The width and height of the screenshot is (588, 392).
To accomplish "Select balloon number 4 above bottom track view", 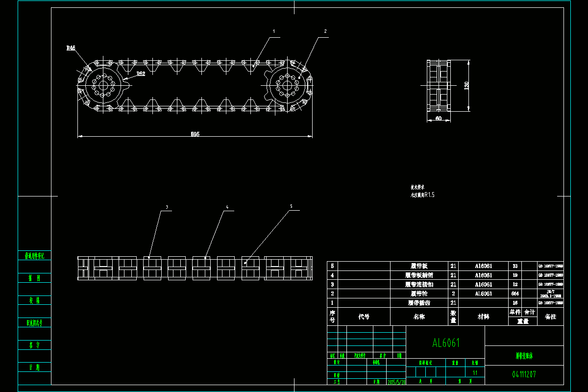I will point(227,207).
